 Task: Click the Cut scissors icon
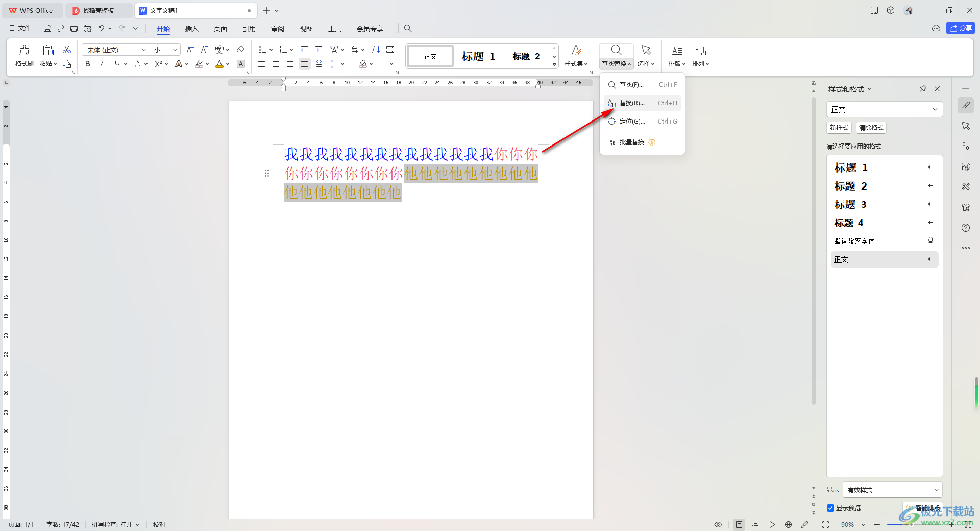tap(67, 50)
